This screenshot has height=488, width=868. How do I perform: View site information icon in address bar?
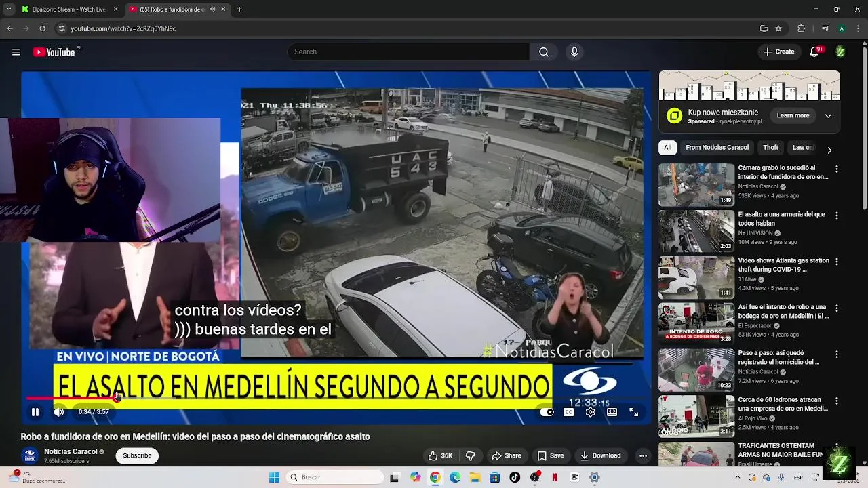coord(62,28)
